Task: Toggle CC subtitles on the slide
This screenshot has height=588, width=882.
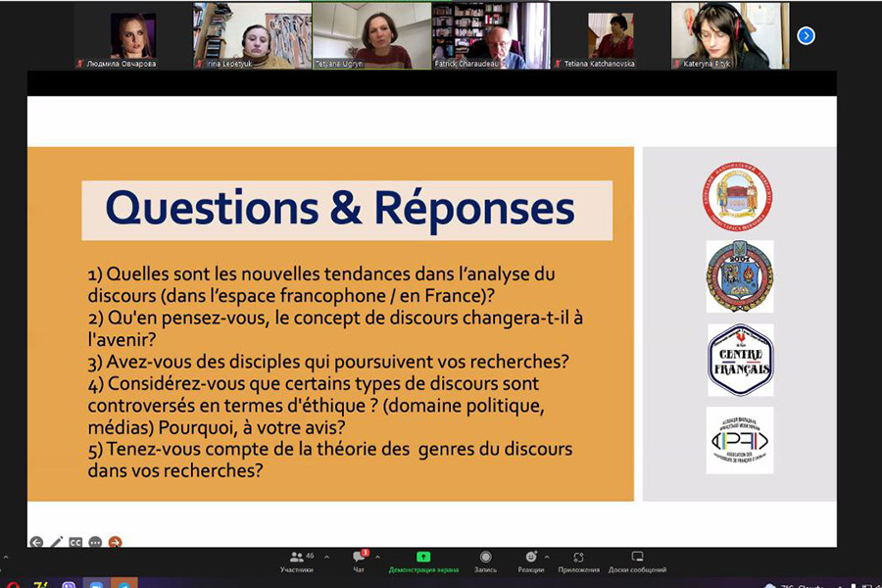Action: 75,542
